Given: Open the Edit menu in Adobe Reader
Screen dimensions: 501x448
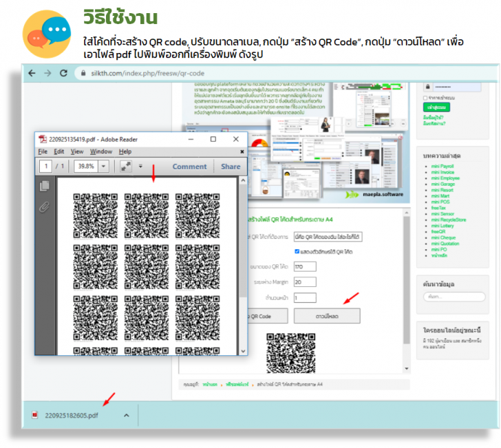Looking at the screenshot, I should [58, 151].
